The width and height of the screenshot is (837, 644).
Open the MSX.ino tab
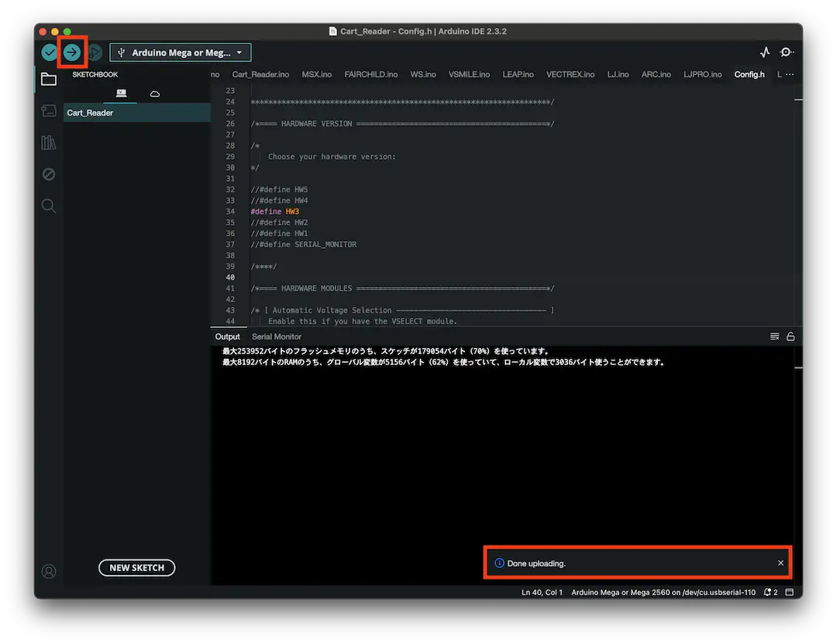(x=316, y=74)
